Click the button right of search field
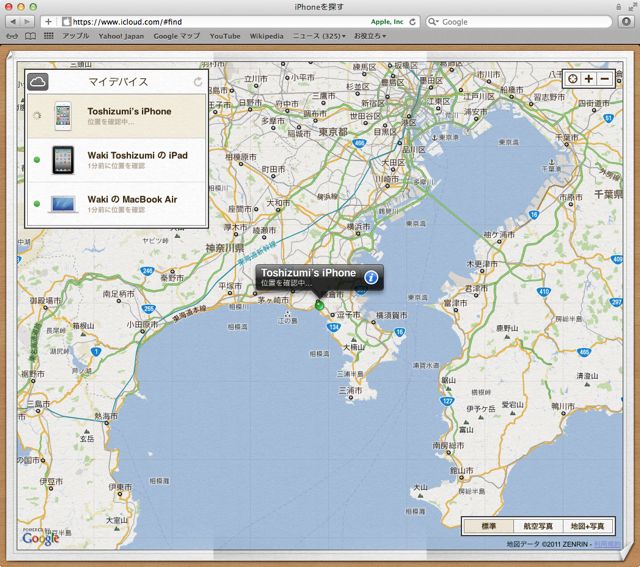 pos(626,22)
